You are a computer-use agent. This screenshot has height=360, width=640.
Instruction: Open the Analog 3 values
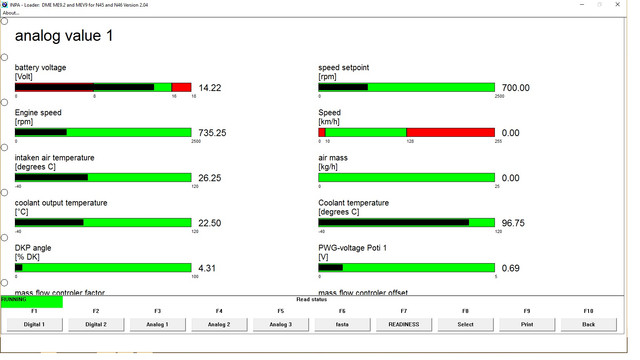281,324
